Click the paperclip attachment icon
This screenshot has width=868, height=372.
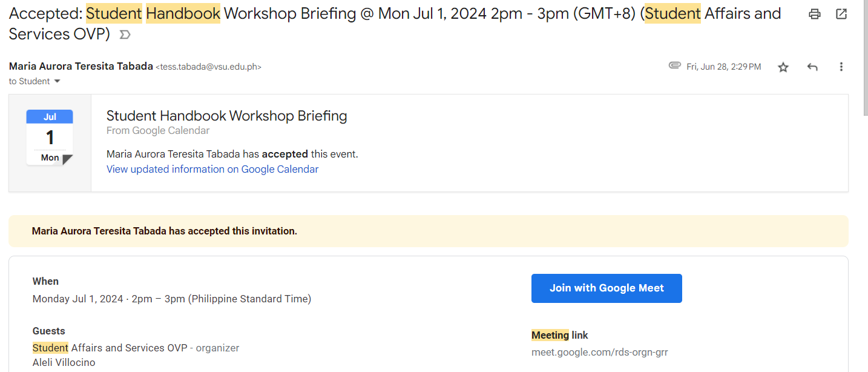pos(675,65)
